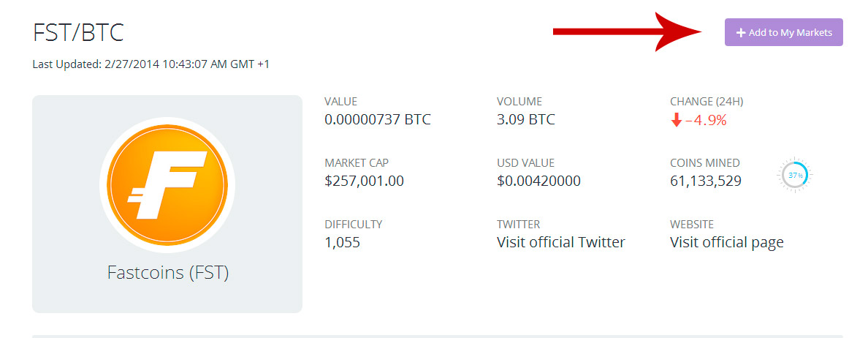This screenshot has width=868, height=338.
Task: Click the 3.09 BTC volume figure
Action: 525,119
